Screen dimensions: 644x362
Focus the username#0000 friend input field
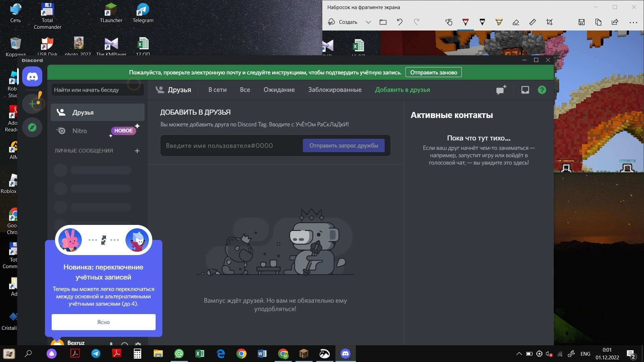[231, 145]
